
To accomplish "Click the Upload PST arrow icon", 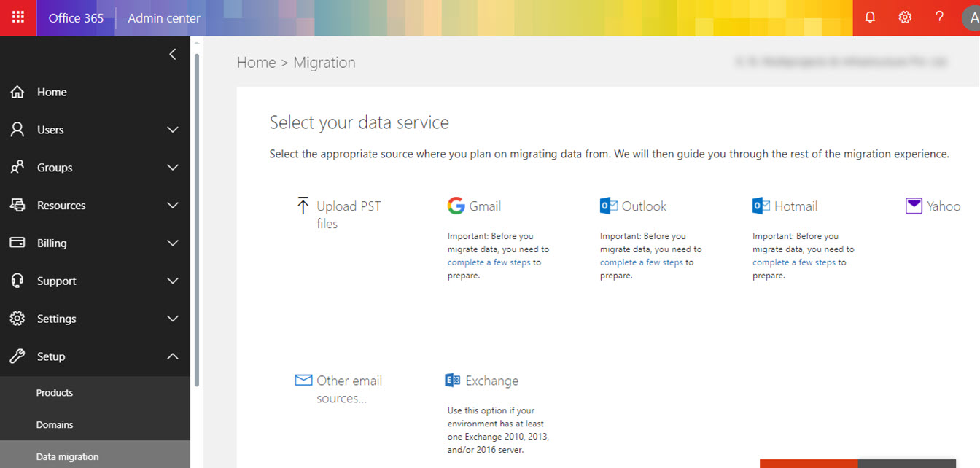I will pos(303,206).
